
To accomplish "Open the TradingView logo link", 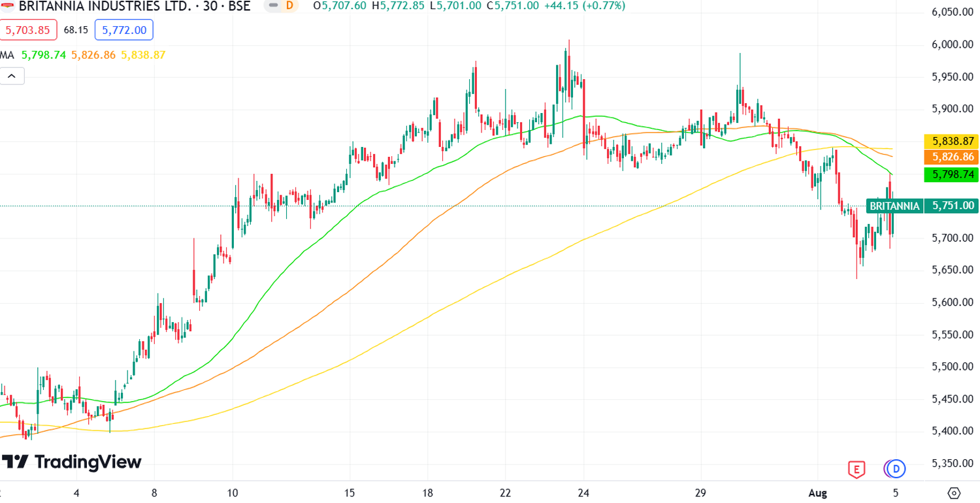I will [x=71, y=462].
